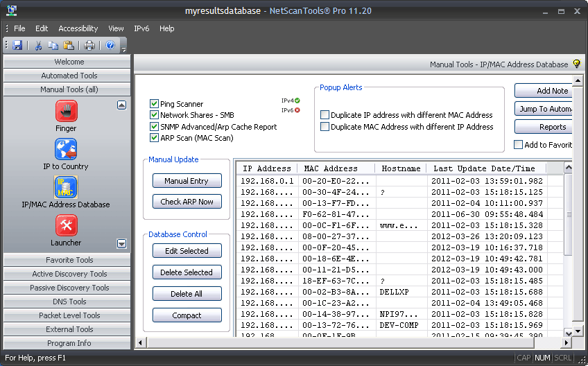
Task: Sort table by IP Address column header
Action: pos(267,168)
